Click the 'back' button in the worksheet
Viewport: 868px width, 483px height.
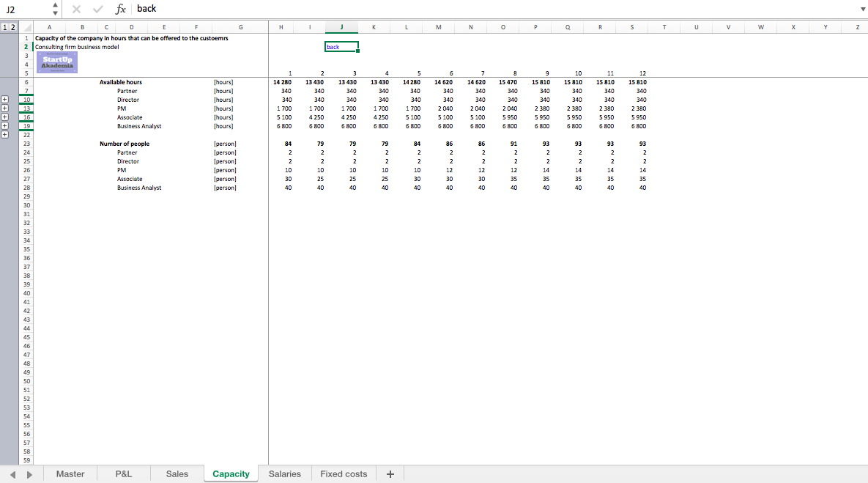pos(341,45)
